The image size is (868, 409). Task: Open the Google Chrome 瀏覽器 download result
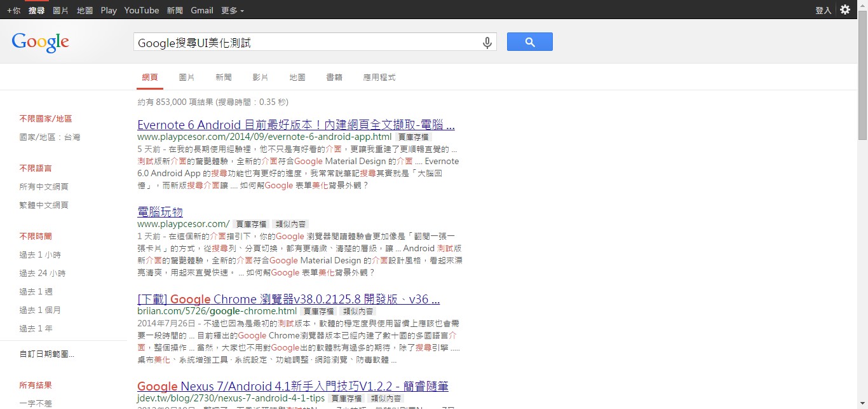pos(288,299)
